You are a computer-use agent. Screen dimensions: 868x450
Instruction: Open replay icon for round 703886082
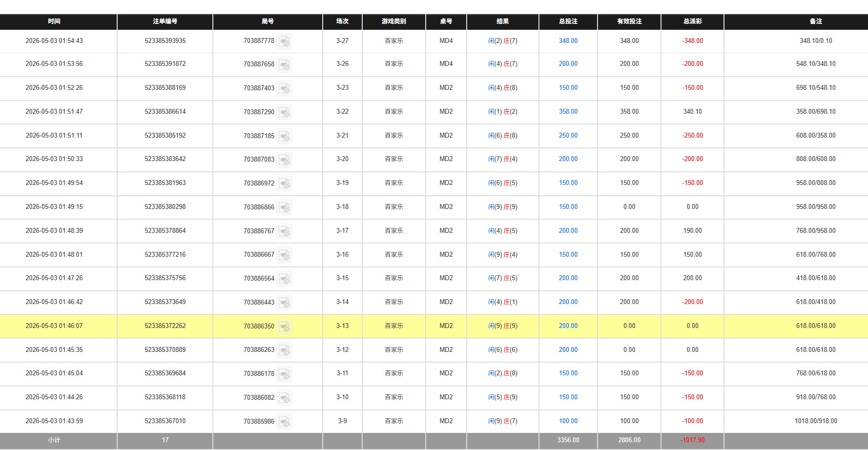point(285,398)
